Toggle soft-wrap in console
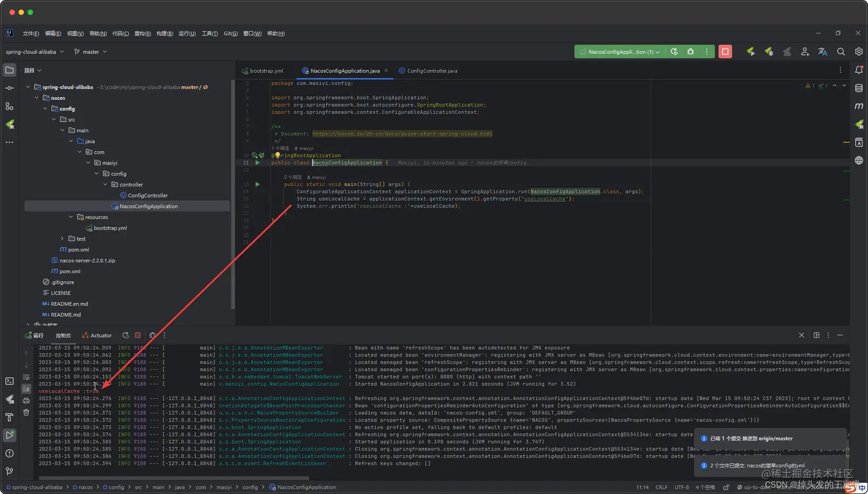The image size is (868, 494). pos(26,377)
